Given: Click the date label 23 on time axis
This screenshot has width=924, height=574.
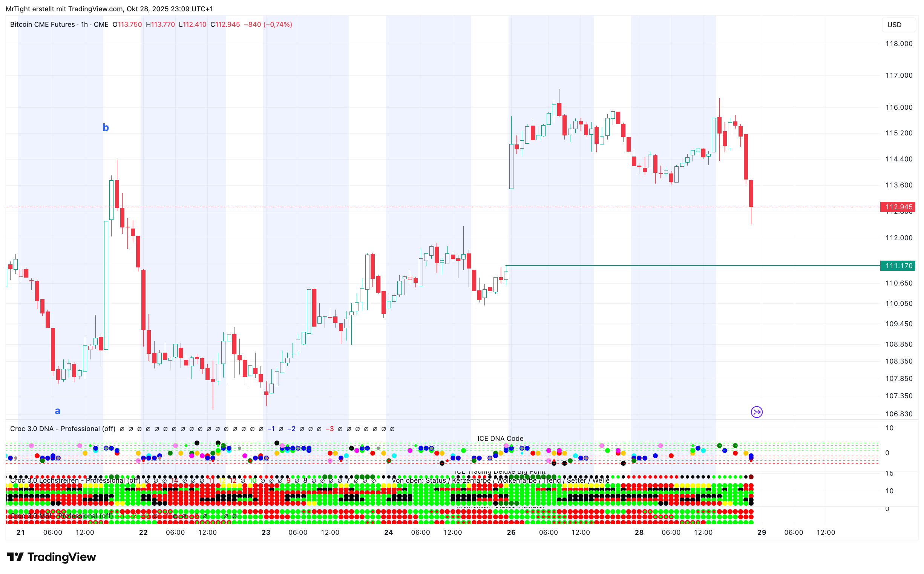Looking at the screenshot, I should pyautogui.click(x=266, y=532).
